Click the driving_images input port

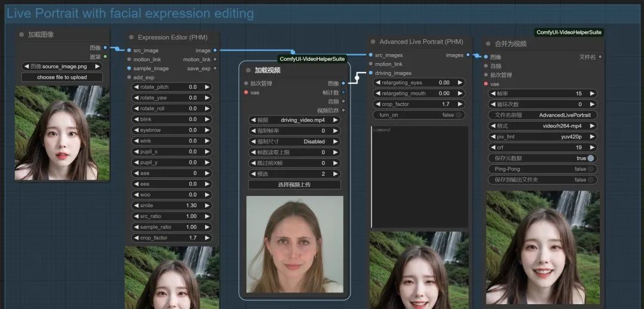(371, 73)
